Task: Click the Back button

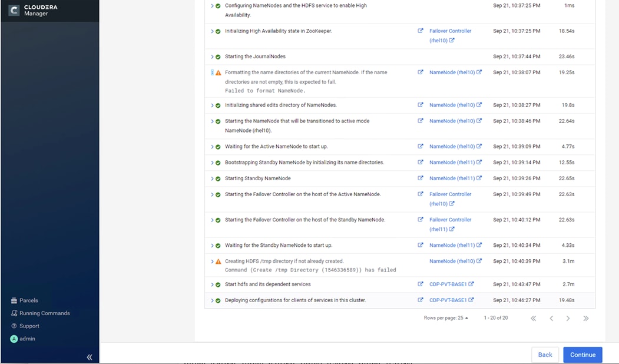Action: [545, 355]
